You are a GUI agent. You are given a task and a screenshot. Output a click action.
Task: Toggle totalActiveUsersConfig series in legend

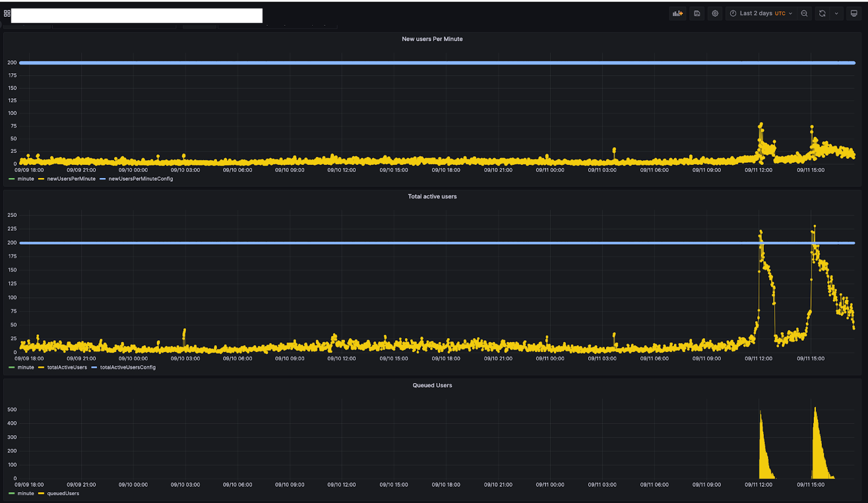pyautogui.click(x=127, y=367)
